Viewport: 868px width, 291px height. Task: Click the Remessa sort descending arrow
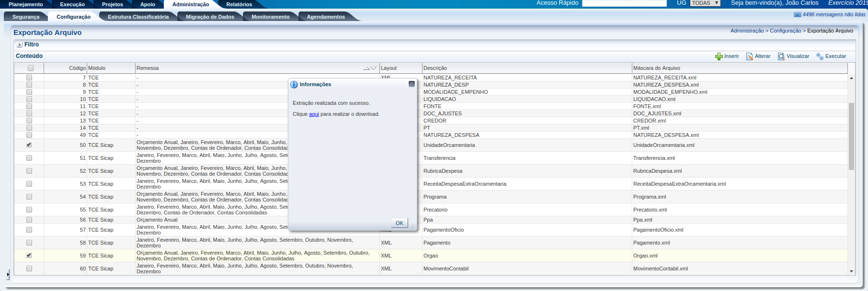(x=374, y=68)
